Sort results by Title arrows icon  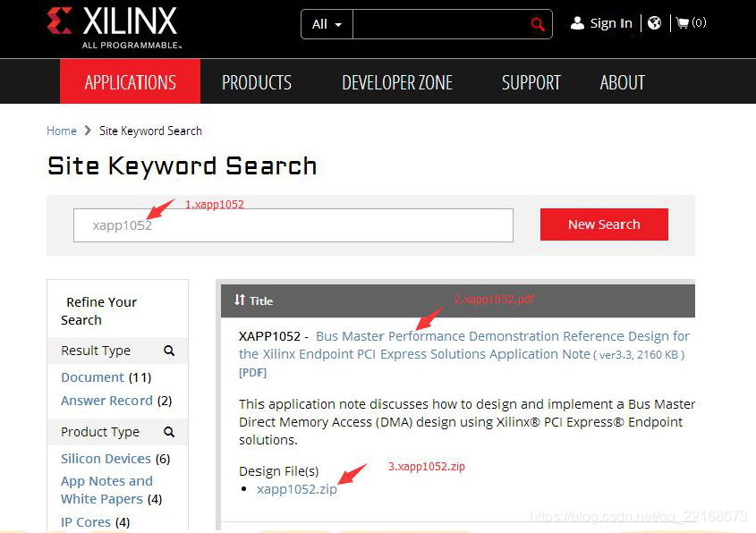[x=240, y=300]
